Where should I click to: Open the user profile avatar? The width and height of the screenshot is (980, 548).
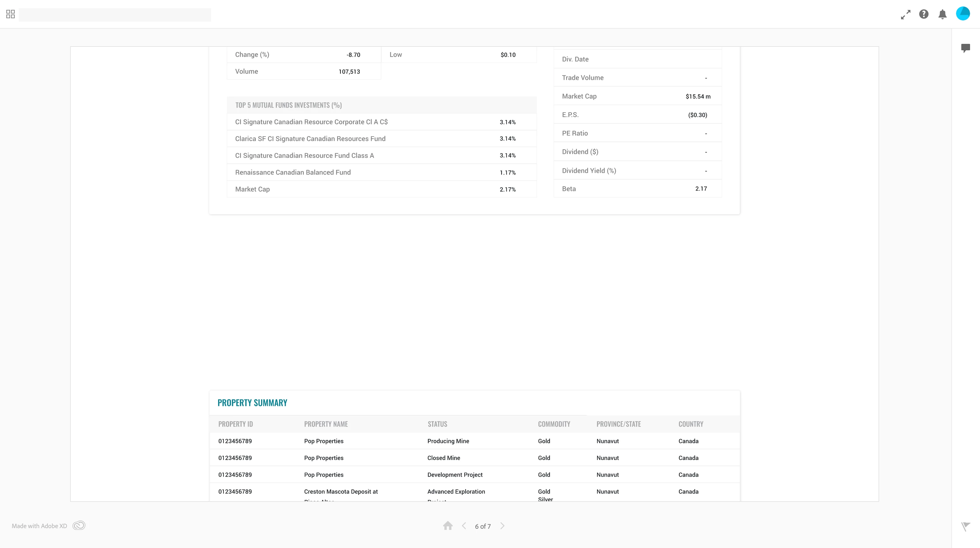pos(963,14)
